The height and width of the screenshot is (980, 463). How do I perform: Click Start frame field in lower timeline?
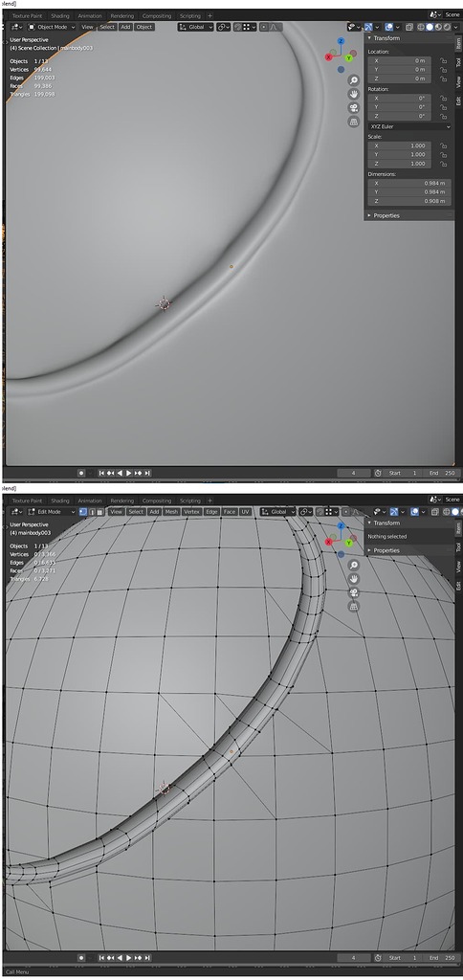(x=403, y=957)
